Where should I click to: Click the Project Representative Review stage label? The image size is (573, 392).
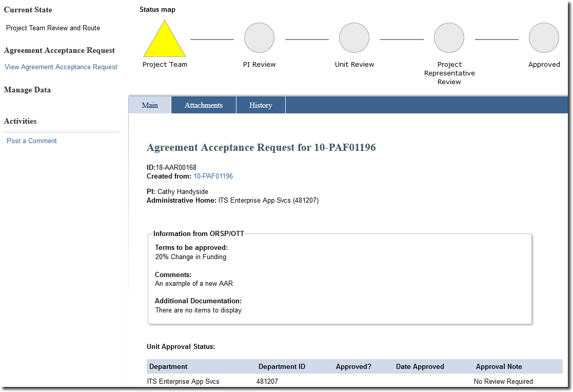click(449, 73)
